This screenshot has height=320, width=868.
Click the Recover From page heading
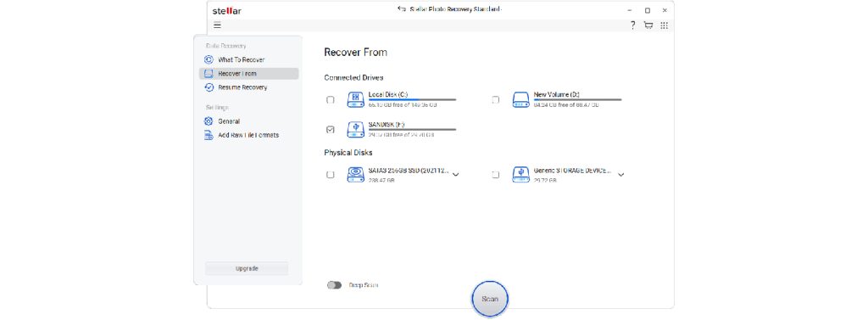[x=355, y=52]
